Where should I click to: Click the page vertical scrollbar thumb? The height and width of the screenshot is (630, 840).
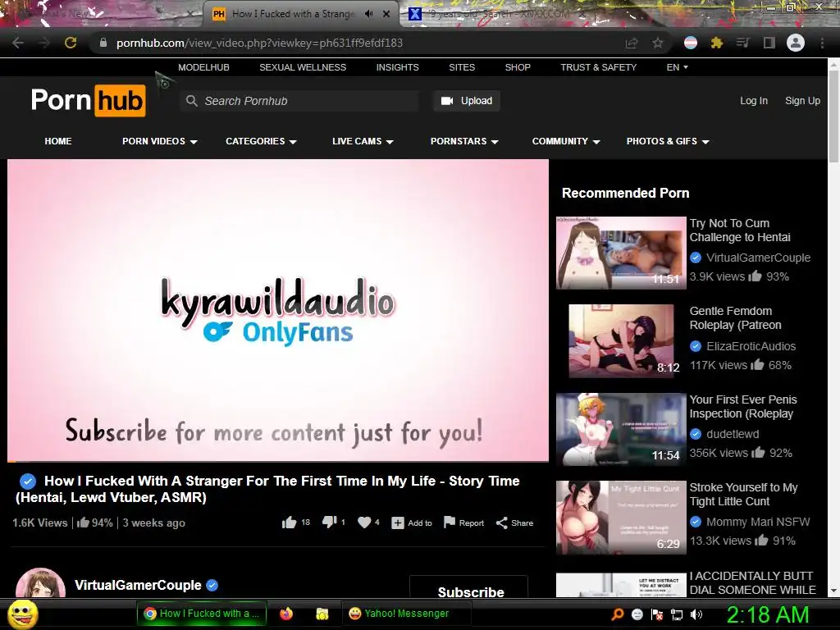833,115
